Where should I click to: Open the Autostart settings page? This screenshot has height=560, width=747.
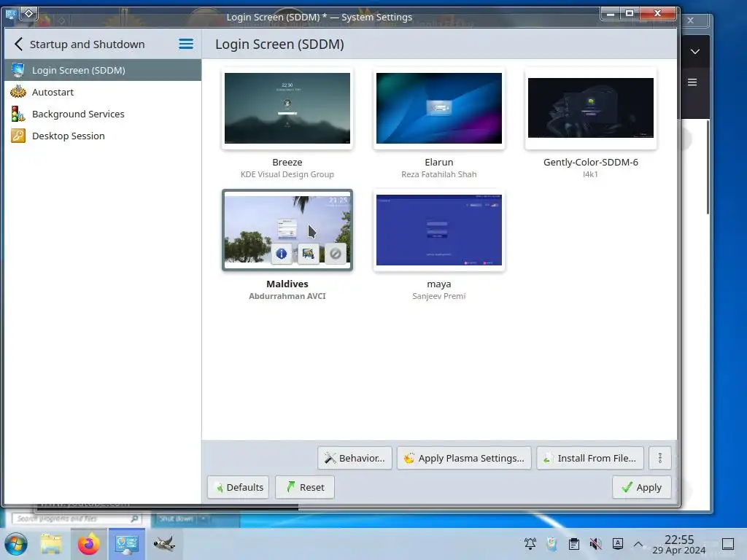[x=102, y=92]
